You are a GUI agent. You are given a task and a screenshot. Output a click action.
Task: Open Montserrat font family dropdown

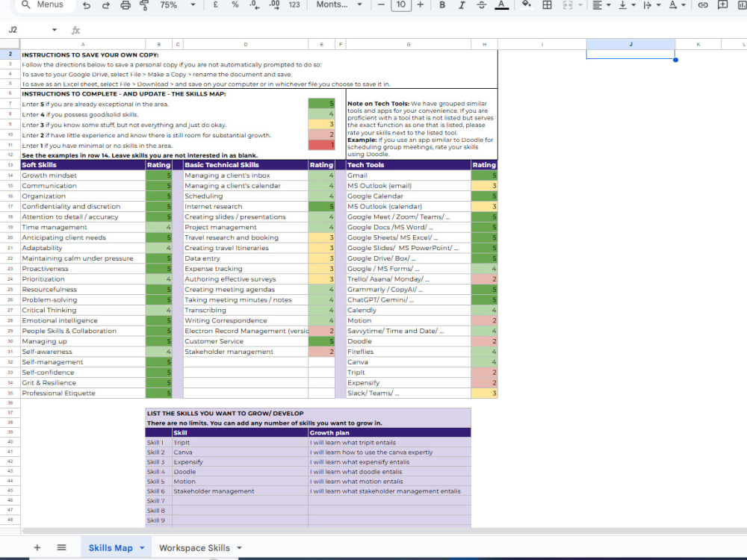coord(338,4)
